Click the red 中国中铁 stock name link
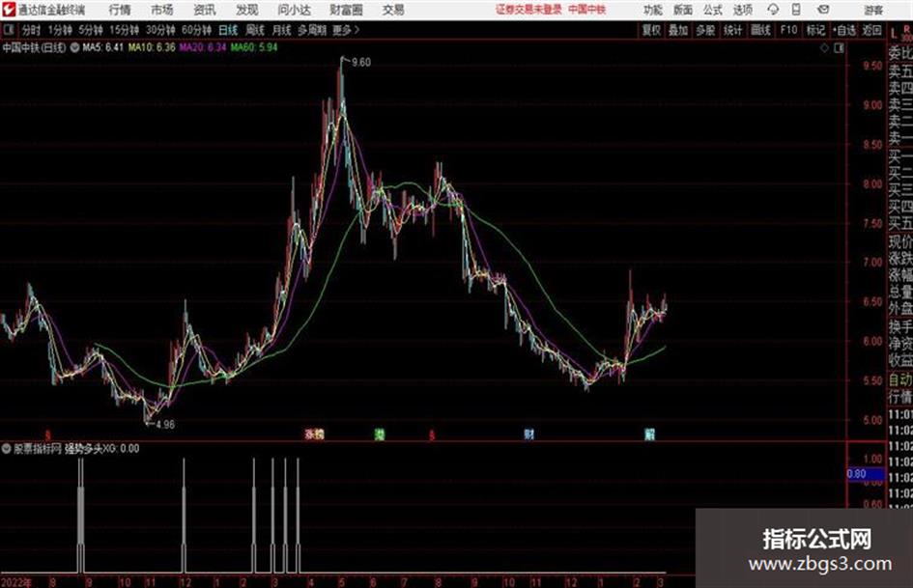 coord(587,10)
